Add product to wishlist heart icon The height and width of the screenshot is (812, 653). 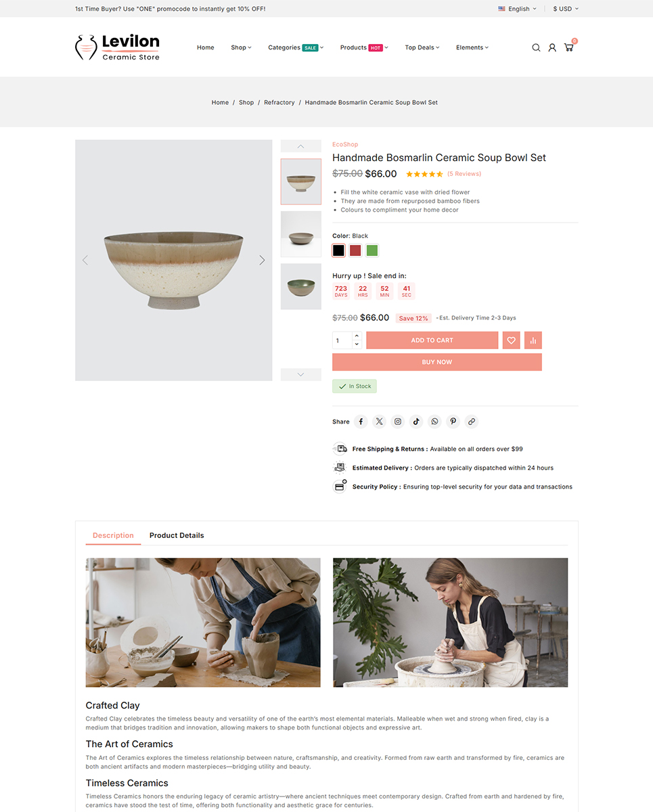tap(512, 340)
